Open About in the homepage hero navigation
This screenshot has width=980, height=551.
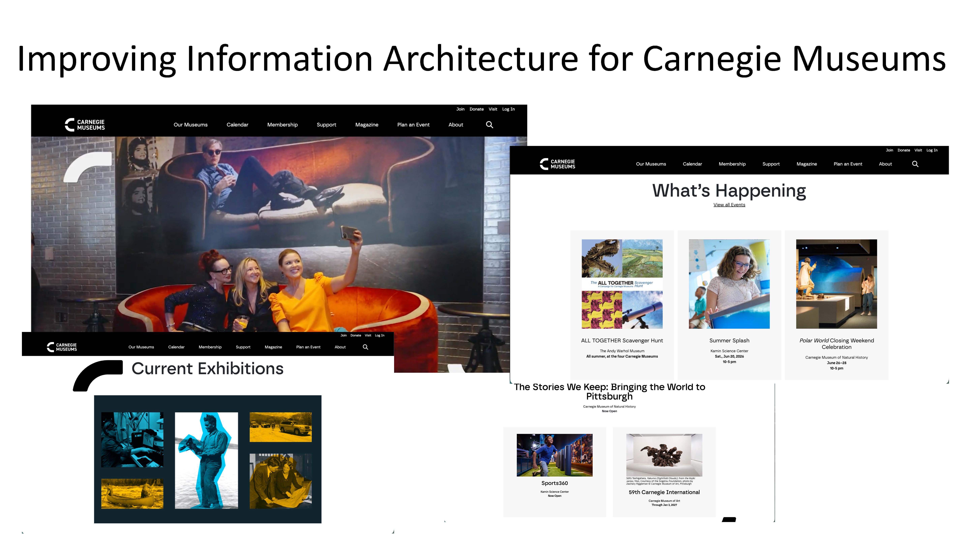(456, 125)
